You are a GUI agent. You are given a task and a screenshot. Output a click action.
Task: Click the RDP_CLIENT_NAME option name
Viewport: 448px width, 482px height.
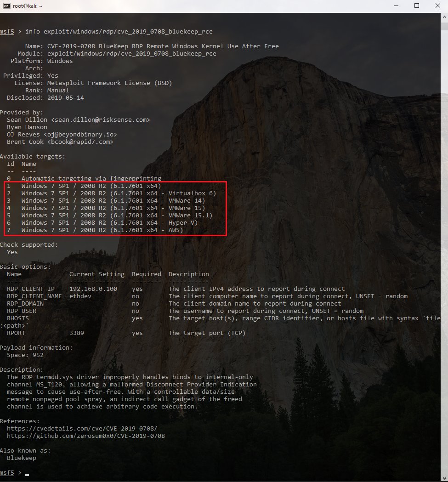tap(34, 296)
